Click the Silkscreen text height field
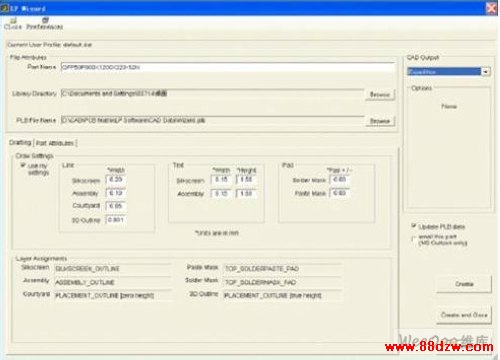This screenshot has width=500, height=360. [x=246, y=180]
